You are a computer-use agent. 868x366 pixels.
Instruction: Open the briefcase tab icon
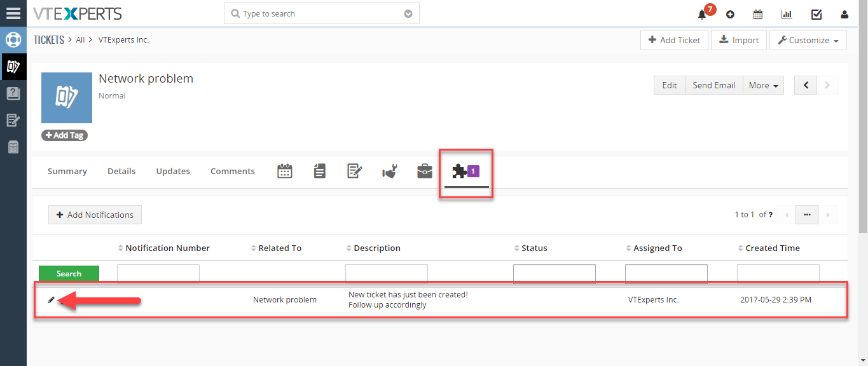click(x=425, y=171)
